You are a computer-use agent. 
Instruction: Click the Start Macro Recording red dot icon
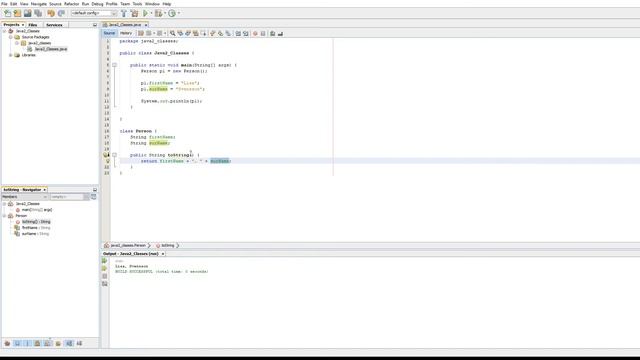(255, 33)
